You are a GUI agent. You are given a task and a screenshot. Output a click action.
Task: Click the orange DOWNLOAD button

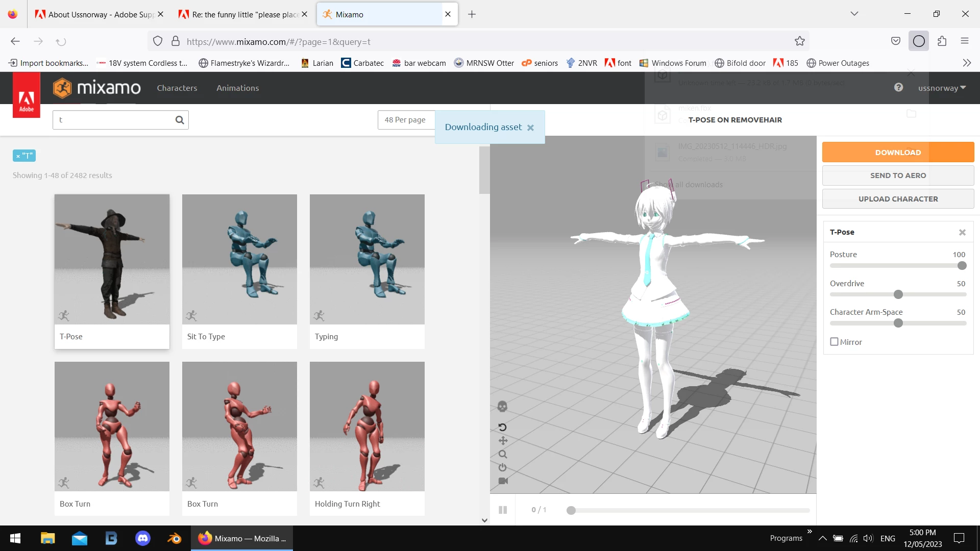coord(898,152)
